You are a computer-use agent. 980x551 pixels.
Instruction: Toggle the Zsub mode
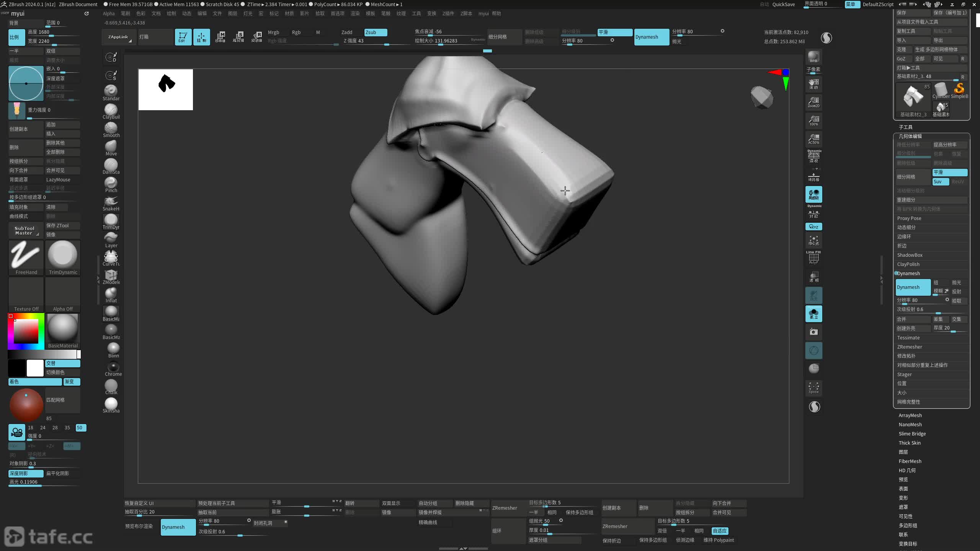click(x=375, y=33)
